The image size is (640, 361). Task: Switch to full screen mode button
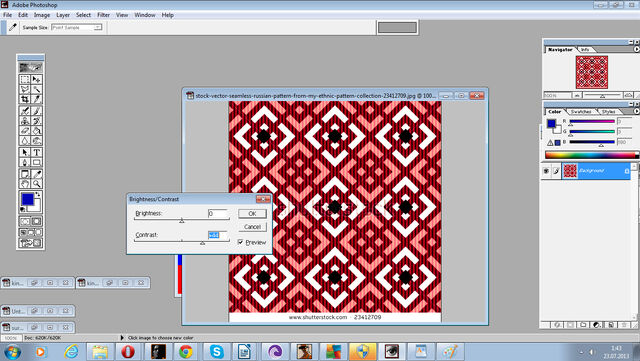pos(38,232)
